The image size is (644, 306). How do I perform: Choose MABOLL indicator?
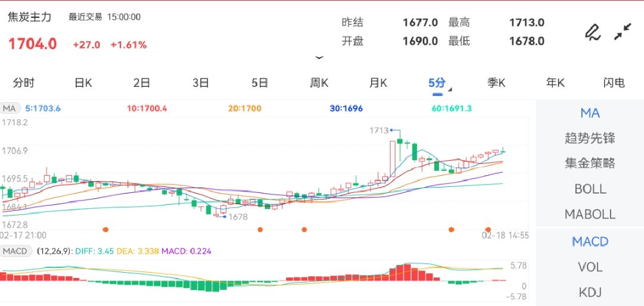[590, 214]
